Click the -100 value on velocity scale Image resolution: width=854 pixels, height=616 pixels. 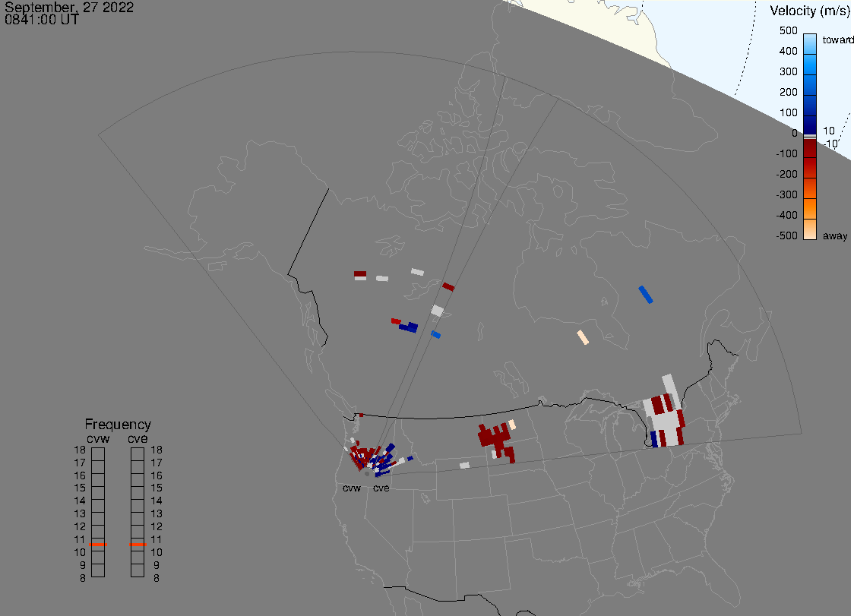point(786,153)
